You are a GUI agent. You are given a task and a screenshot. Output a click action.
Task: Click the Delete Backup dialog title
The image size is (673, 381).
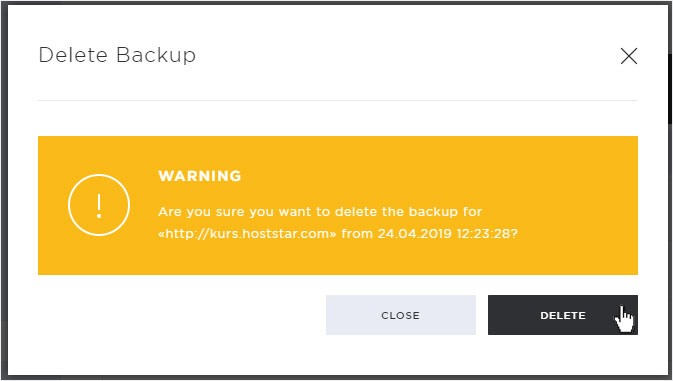coord(117,55)
